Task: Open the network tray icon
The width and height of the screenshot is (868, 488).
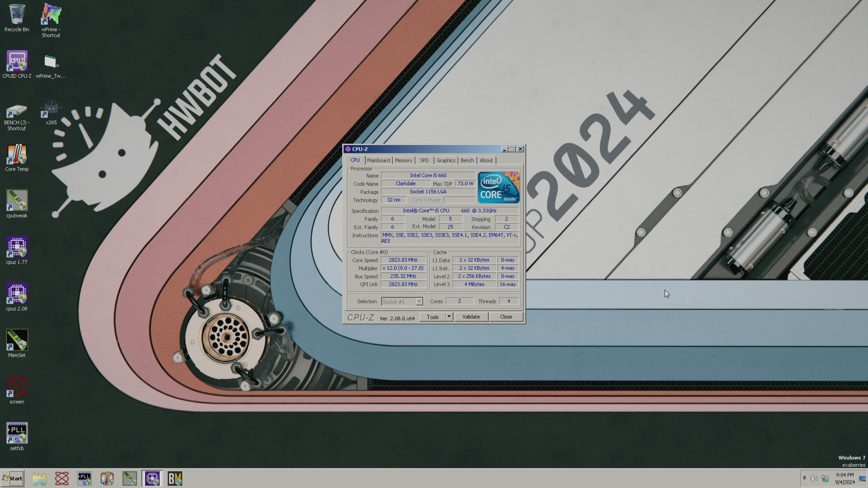Action: click(x=825, y=479)
